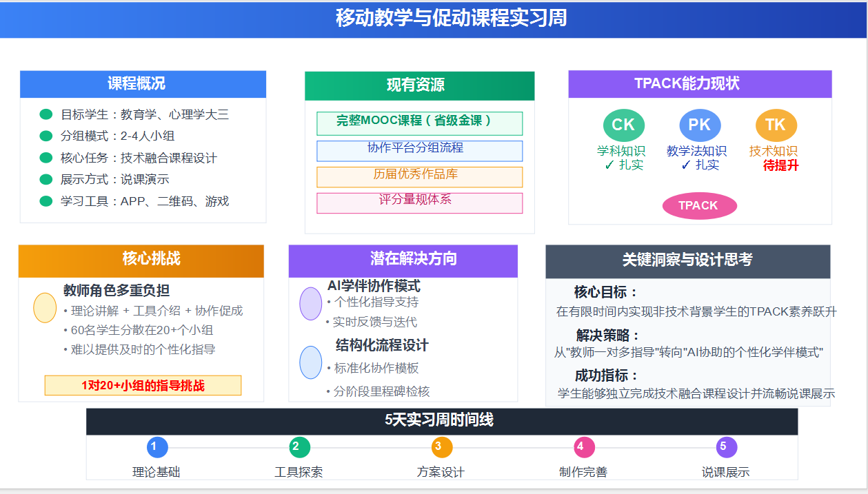Expand the 核心挑战 section header
868x494 pixels.
click(x=142, y=261)
